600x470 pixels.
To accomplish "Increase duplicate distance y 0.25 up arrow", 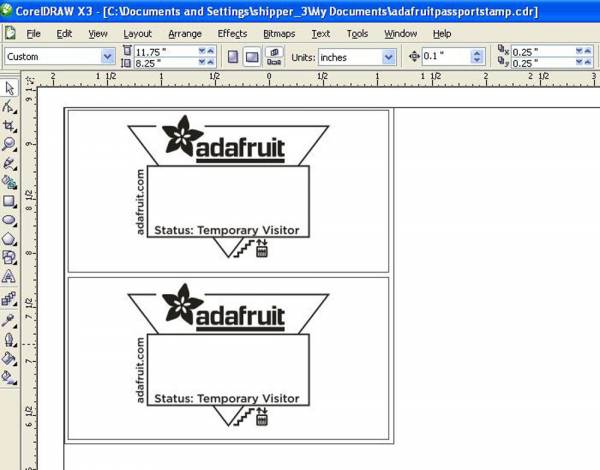I will [x=588, y=62].
